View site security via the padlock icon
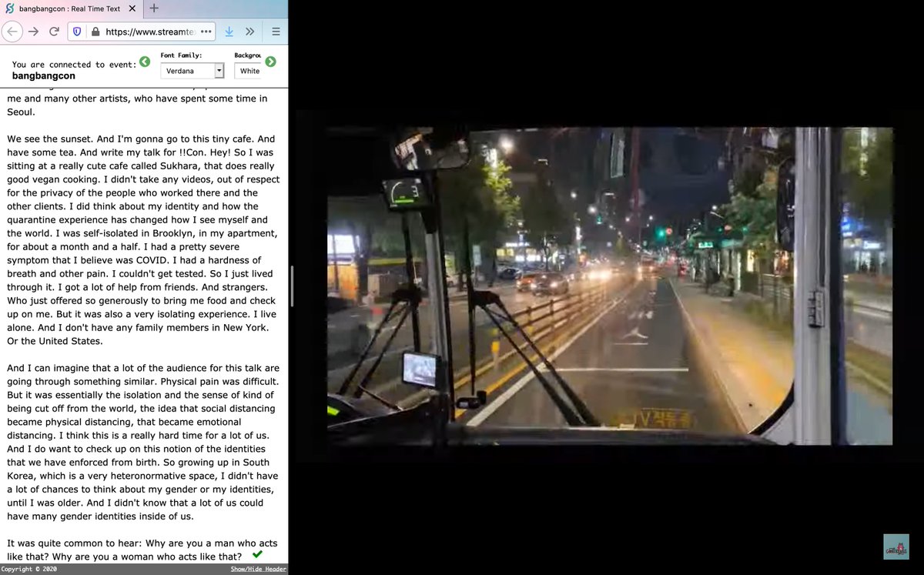The height and width of the screenshot is (575, 924). (95, 32)
